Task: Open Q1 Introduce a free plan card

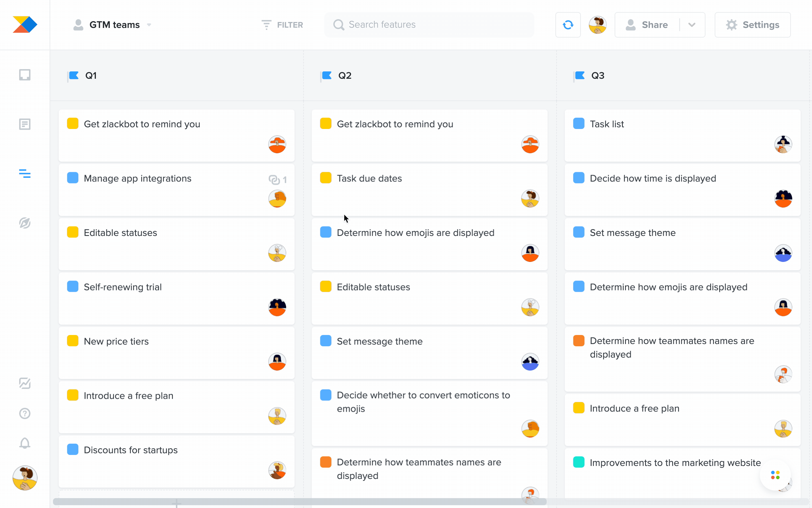Action: (176, 407)
